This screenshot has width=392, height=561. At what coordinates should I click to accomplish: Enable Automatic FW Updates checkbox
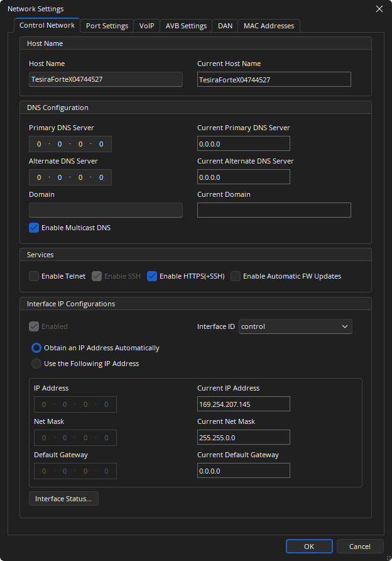pos(236,276)
